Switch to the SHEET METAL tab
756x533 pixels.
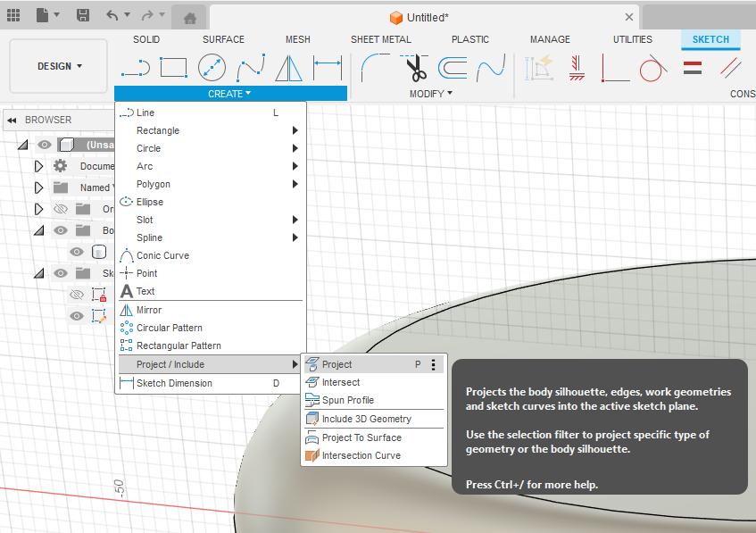click(x=381, y=39)
